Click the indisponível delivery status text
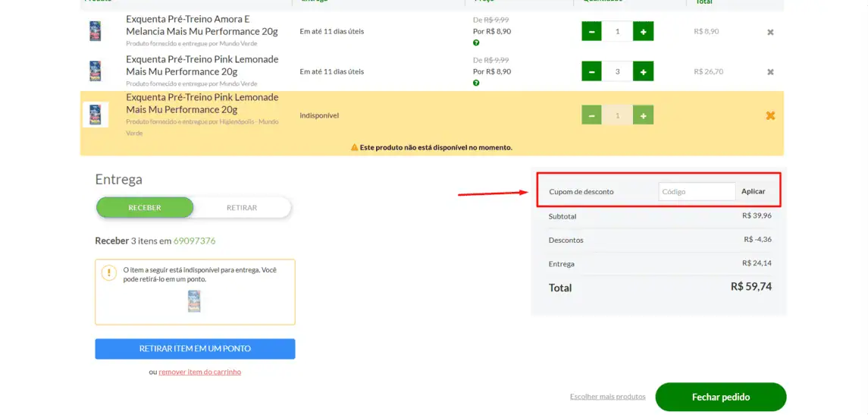The image size is (868, 415). [x=319, y=116]
